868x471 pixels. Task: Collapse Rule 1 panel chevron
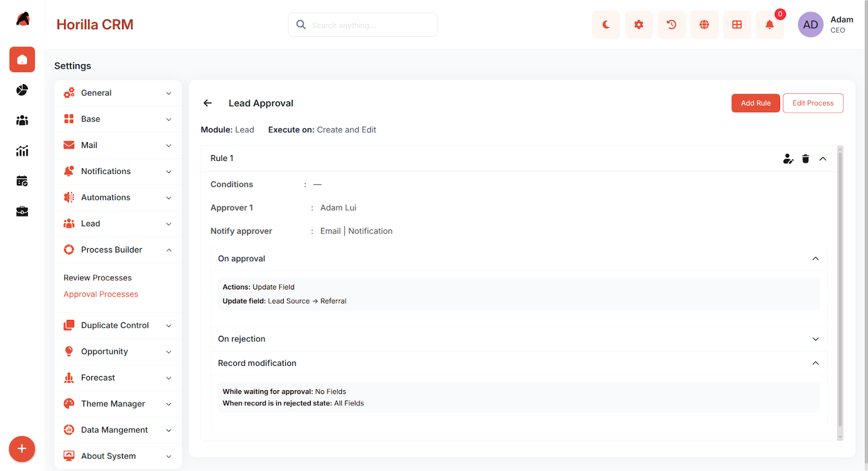[x=823, y=159]
